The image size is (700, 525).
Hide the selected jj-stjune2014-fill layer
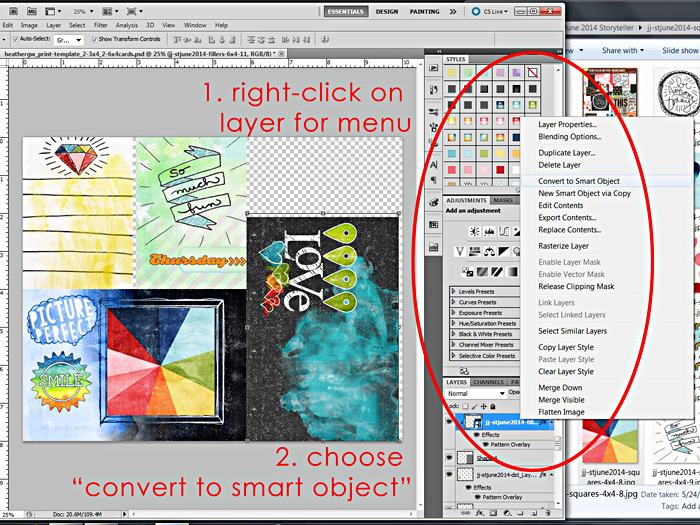[450, 421]
